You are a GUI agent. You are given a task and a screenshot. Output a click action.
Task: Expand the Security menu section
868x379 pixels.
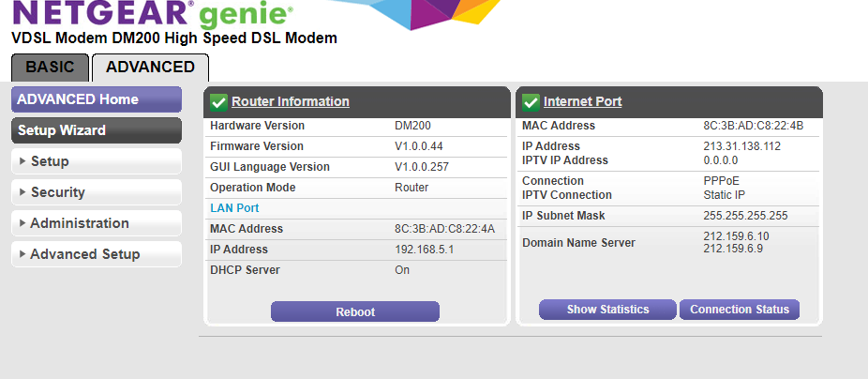click(x=97, y=192)
